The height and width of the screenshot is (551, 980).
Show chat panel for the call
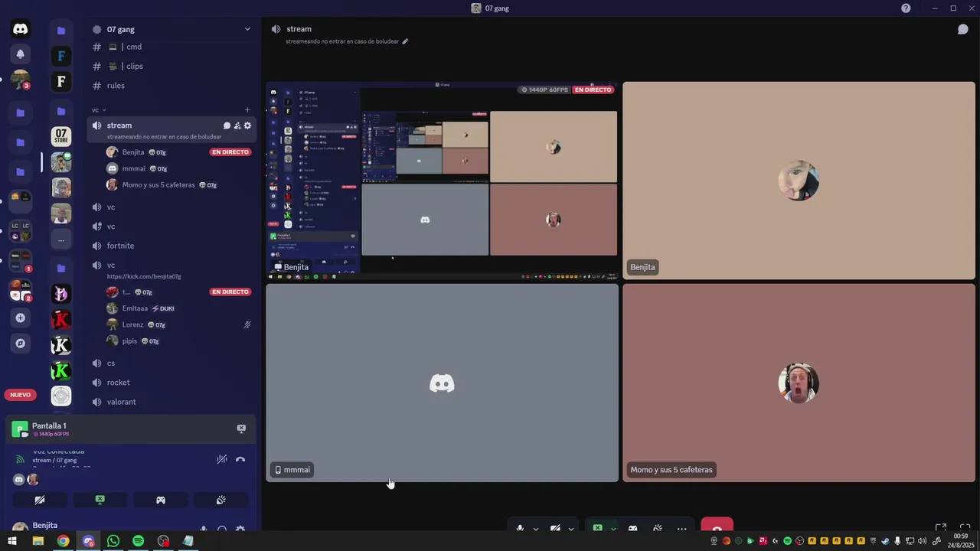[963, 29]
